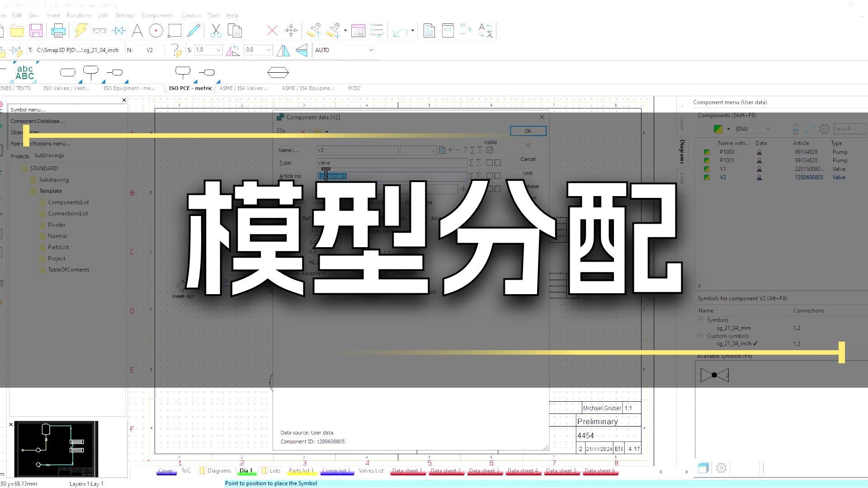
Task: Toggle Visible checkbox in Name row
Action: [490, 150]
